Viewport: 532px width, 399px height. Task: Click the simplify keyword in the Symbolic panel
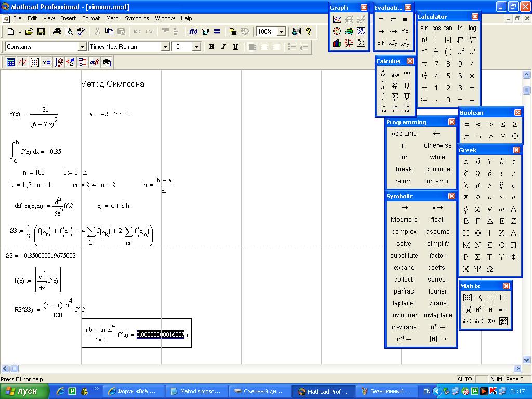coord(438,244)
